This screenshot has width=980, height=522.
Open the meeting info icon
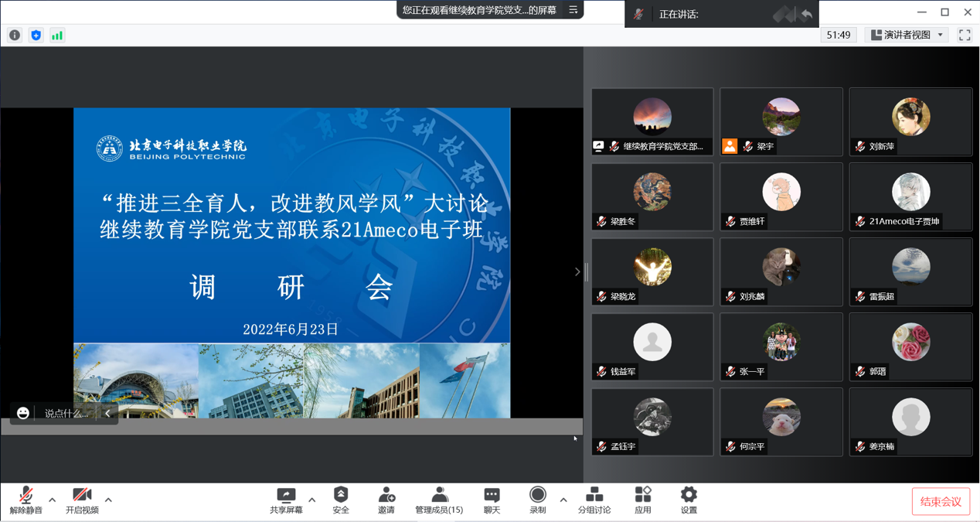coord(15,35)
